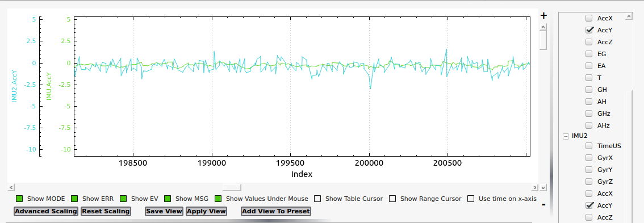
Task: Click the tree panel scroll-up arrow
Action: coord(629,16)
